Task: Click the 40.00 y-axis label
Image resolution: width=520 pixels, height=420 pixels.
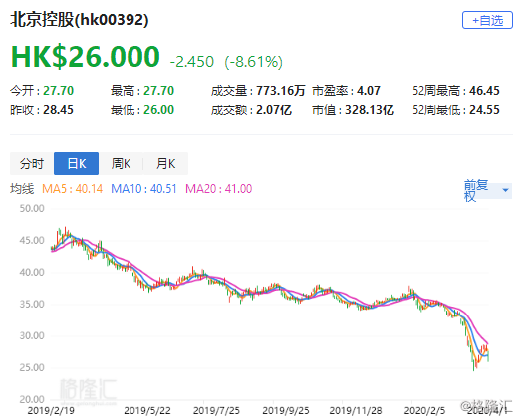Action: tap(32, 272)
